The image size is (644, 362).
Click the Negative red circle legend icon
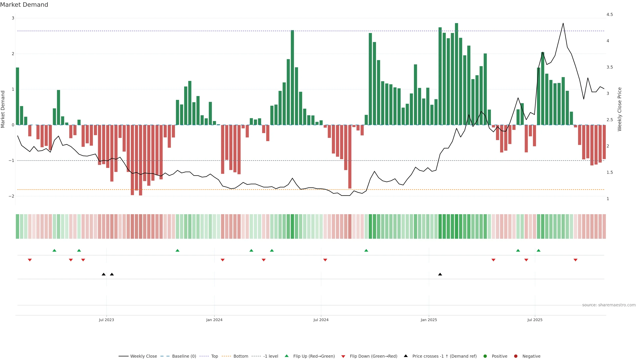(516, 356)
